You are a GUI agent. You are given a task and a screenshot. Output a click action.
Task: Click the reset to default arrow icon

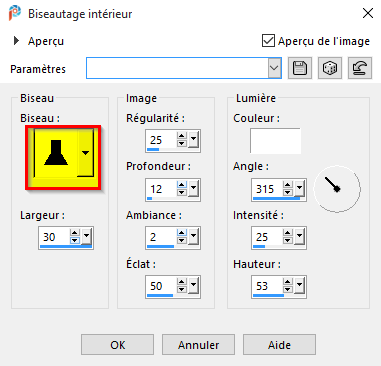(360, 68)
